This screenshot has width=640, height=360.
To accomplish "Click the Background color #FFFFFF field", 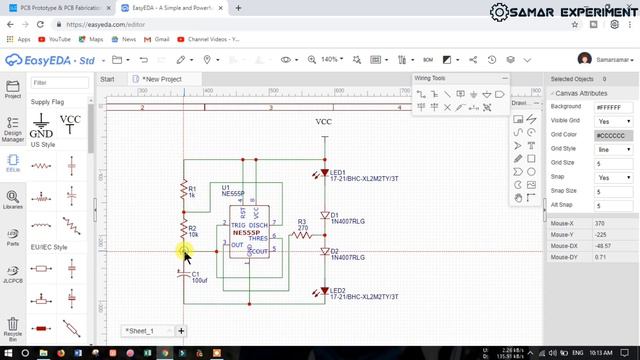I will pos(613,107).
